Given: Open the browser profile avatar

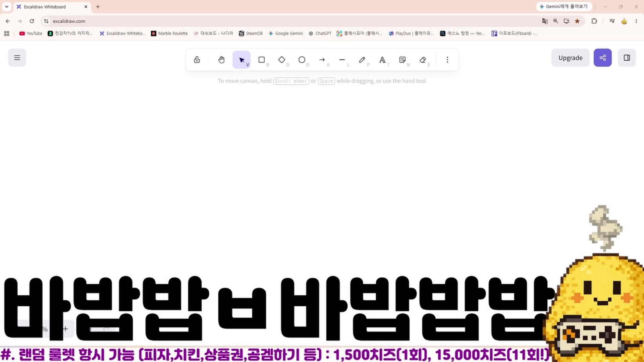Looking at the screenshot, I should point(624,21).
